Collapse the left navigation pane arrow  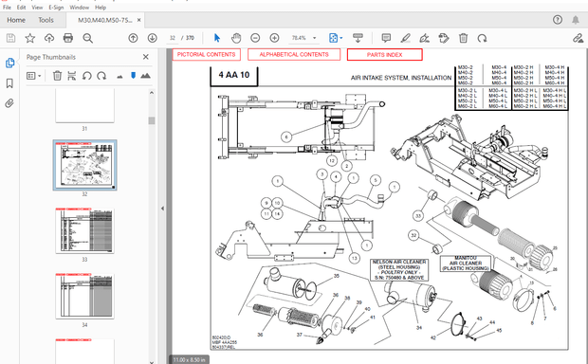(x=162, y=208)
